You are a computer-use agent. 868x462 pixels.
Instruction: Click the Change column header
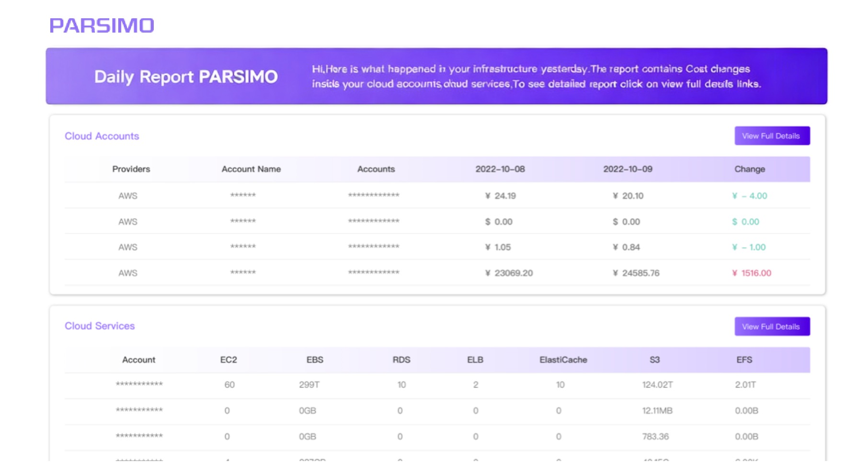[x=750, y=169]
